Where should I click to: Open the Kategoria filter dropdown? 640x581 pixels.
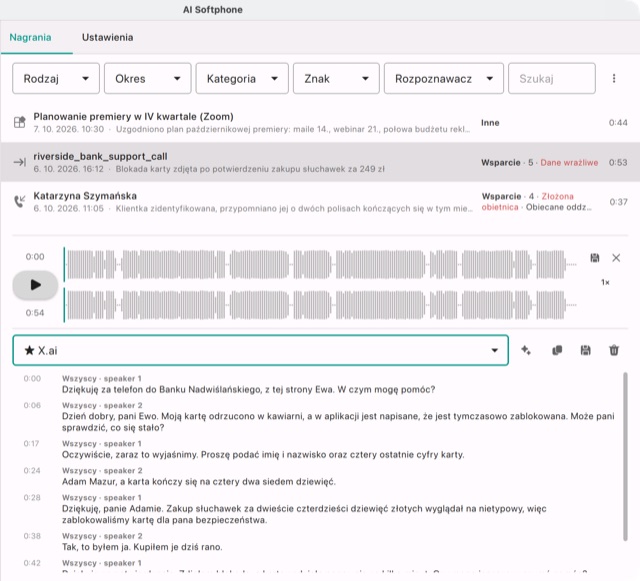click(242, 78)
